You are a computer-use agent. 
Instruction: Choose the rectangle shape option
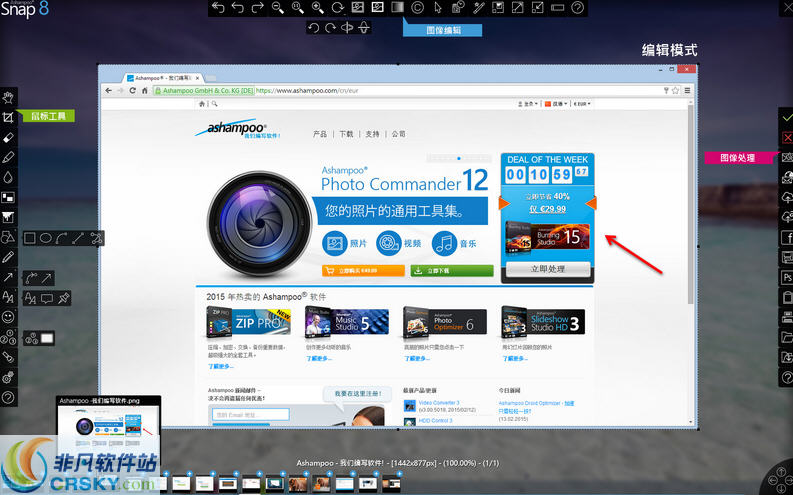30,238
